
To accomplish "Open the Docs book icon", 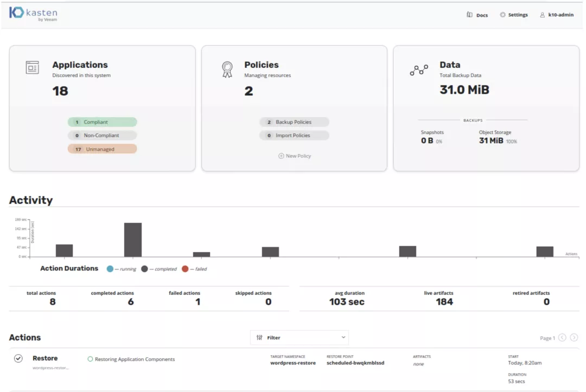I will click(469, 15).
